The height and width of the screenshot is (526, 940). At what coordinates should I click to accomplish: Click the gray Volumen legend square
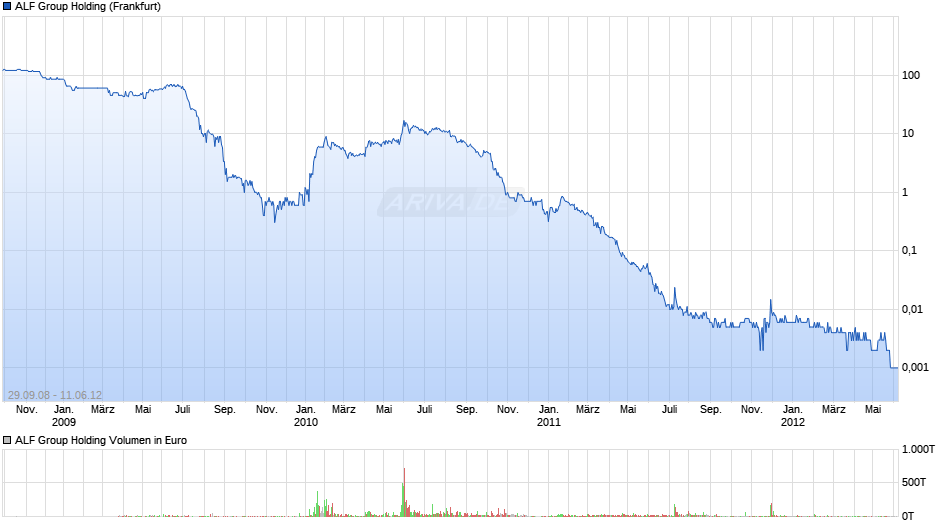[x=7, y=440]
